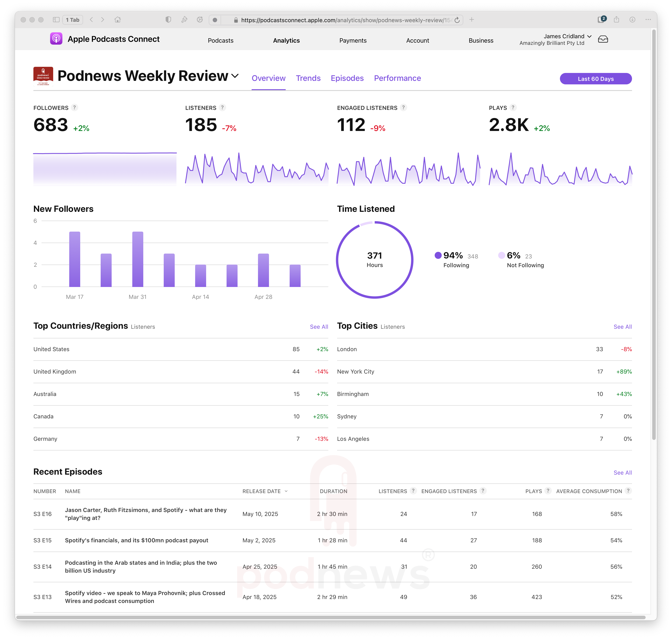Image resolution: width=672 pixels, height=639 pixels.
Task: Click the site settings dot button before URL
Action: pyautogui.click(x=215, y=20)
